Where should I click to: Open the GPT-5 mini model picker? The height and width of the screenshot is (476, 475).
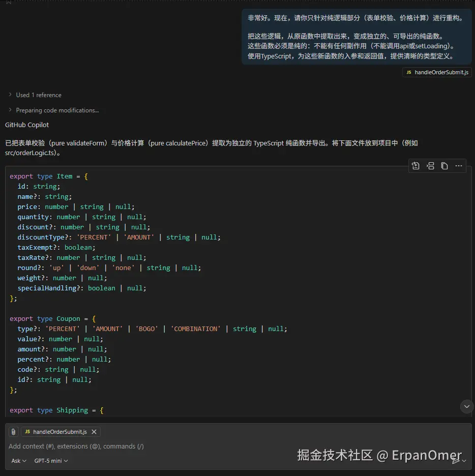(x=51, y=461)
